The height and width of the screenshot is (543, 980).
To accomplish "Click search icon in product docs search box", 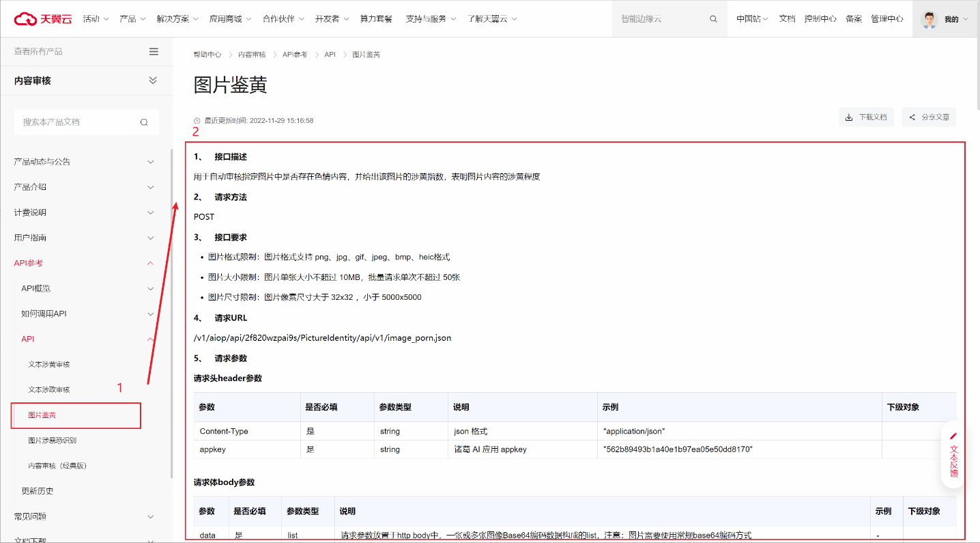I will (x=144, y=122).
